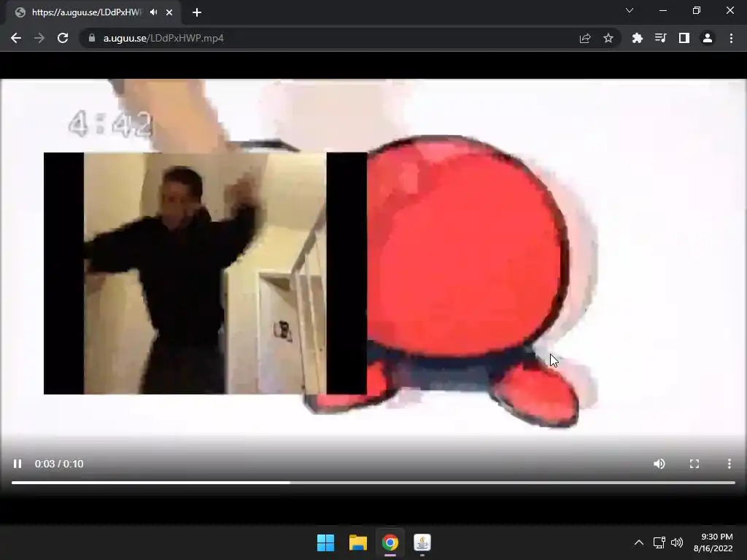Switch to Chrome on the taskbar
This screenshot has width=747, height=560.
click(390, 542)
